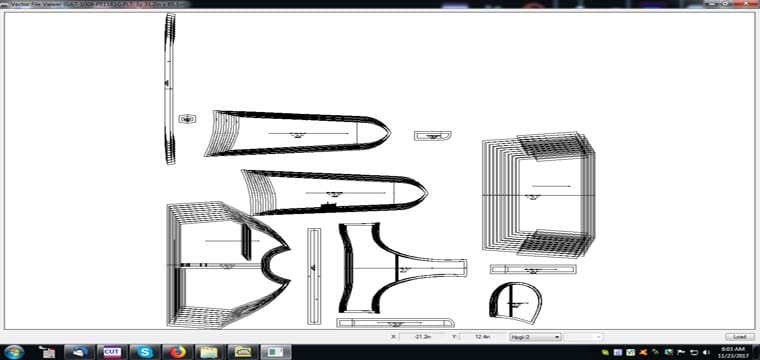The image size is (760, 360).
Task: Select the small hexagonal pattern piece
Action: pyautogui.click(x=187, y=119)
